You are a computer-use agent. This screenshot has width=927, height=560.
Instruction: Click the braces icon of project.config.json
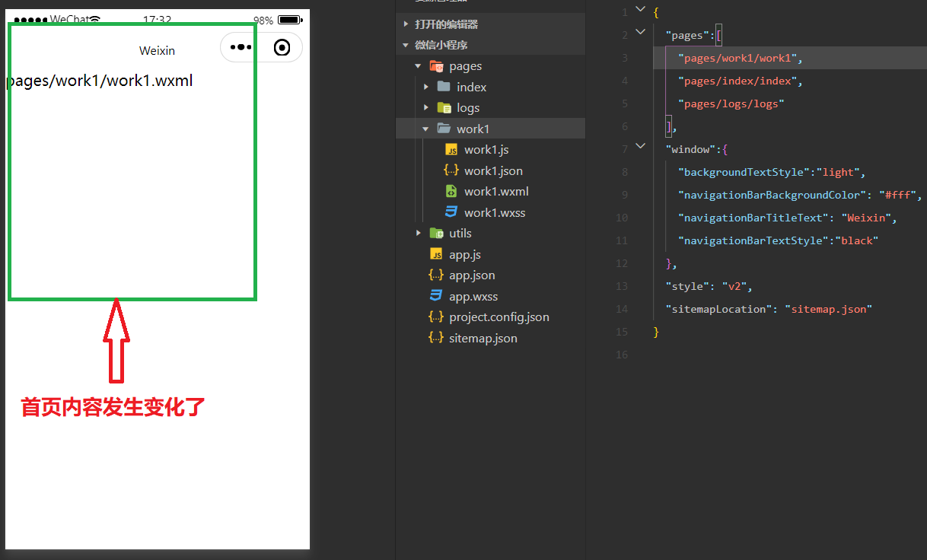coord(436,317)
